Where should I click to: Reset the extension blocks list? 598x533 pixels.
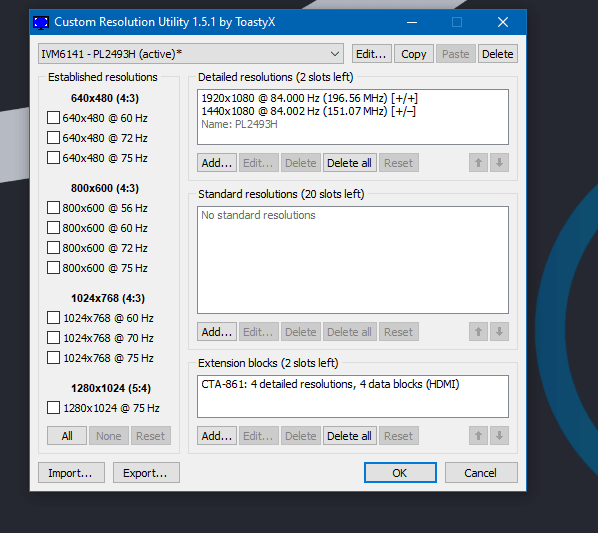[x=399, y=435]
